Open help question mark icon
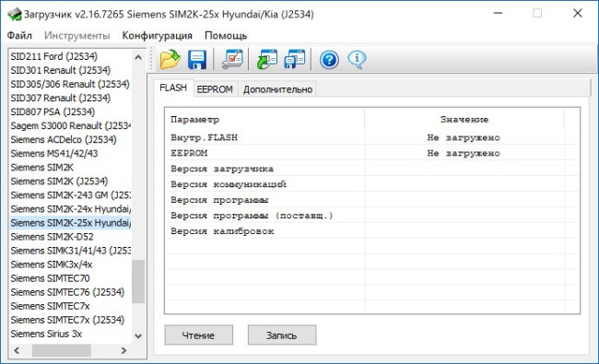 tap(329, 60)
